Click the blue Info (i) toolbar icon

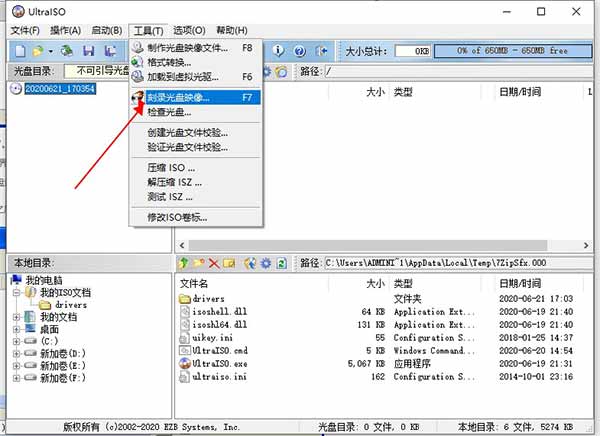click(279, 51)
